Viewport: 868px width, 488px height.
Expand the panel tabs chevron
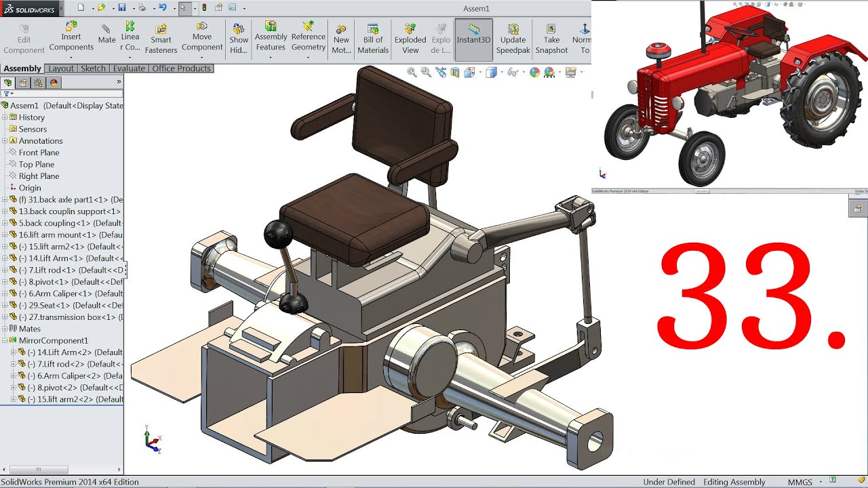click(119, 82)
